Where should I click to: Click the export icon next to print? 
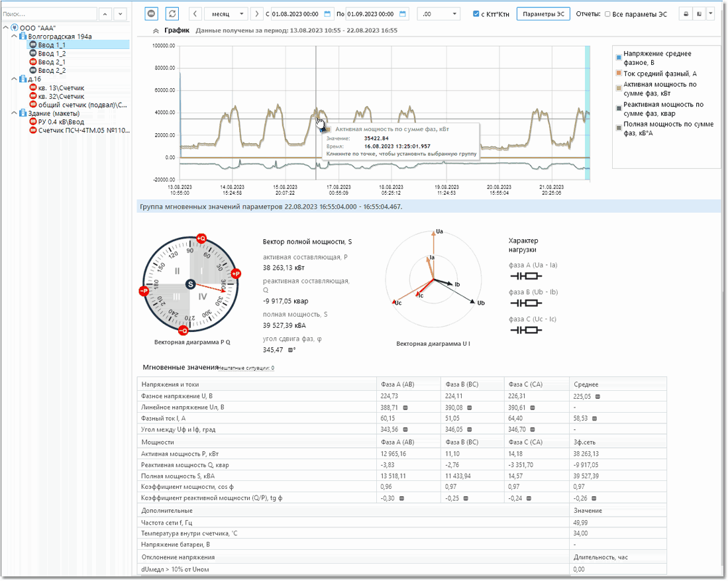(x=700, y=14)
